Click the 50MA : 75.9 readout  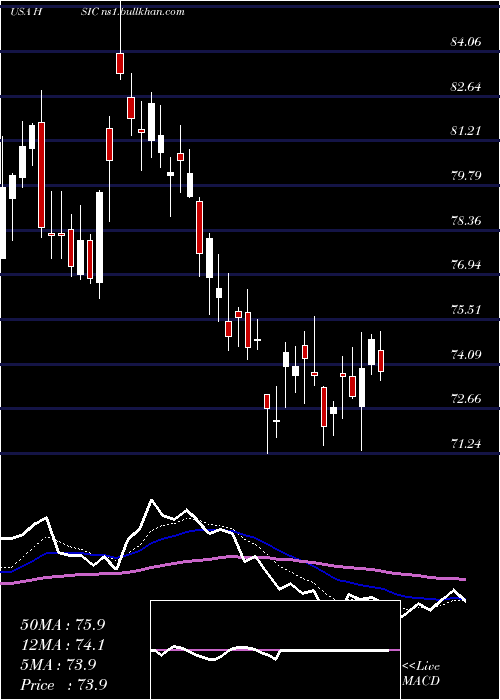[x=64, y=625]
